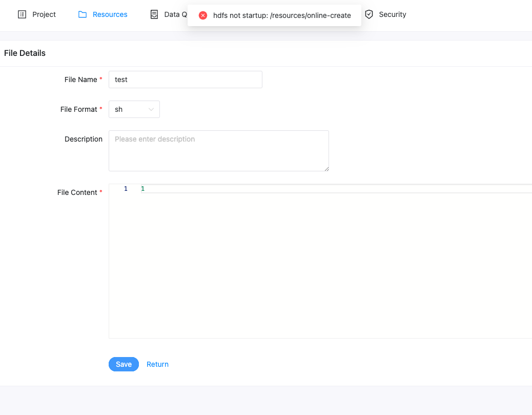The width and height of the screenshot is (532, 415).
Task: Click the File Content label
Action: (77, 192)
